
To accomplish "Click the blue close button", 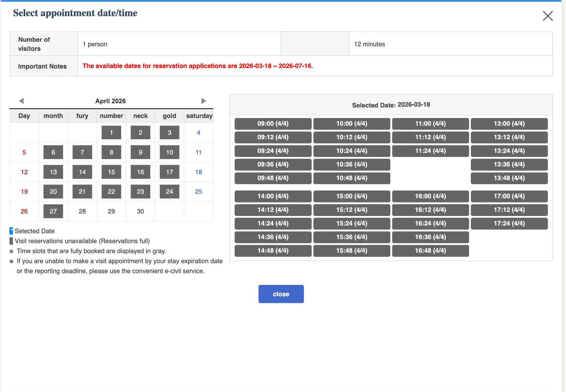I will pyautogui.click(x=281, y=294).
